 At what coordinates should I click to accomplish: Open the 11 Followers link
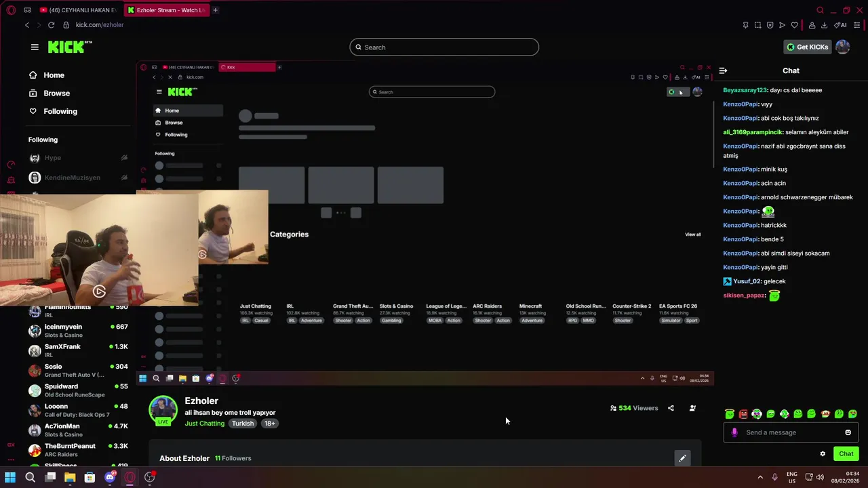[233, 458]
